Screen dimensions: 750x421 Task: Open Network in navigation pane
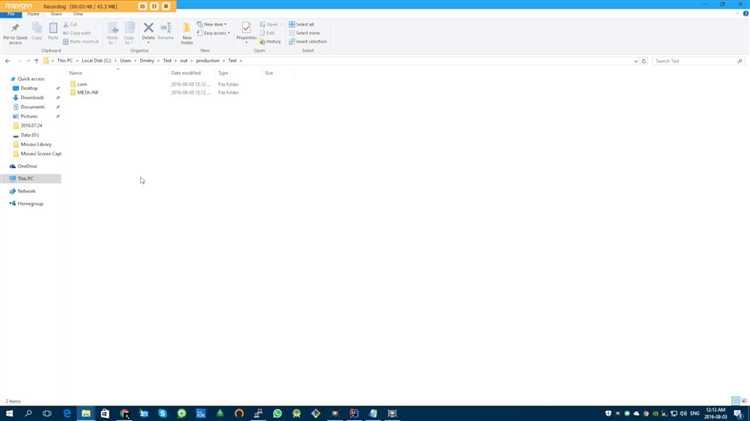(26, 191)
